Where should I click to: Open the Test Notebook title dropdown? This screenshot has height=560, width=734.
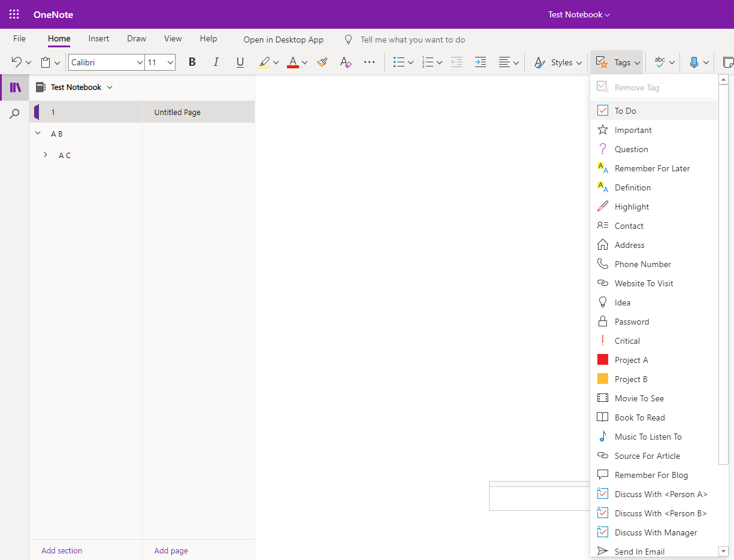[579, 14]
